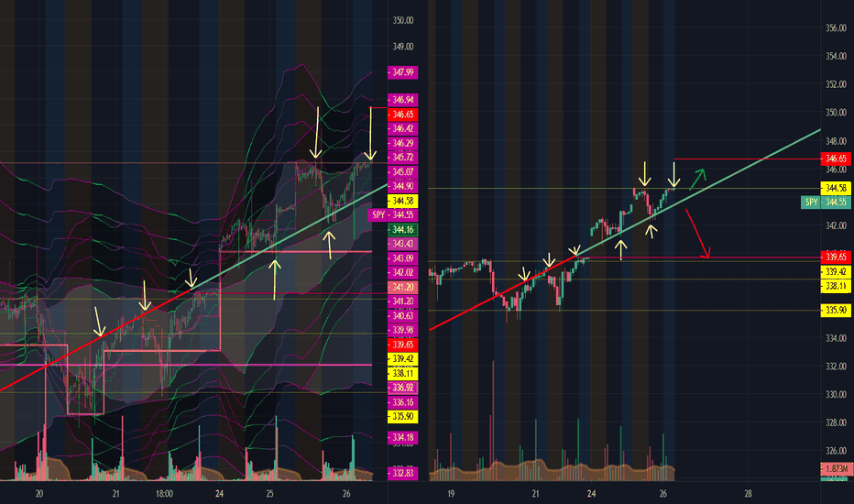Click the yellow 339.42 label on left chart
The width and height of the screenshot is (854, 504).
pyautogui.click(x=402, y=359)
